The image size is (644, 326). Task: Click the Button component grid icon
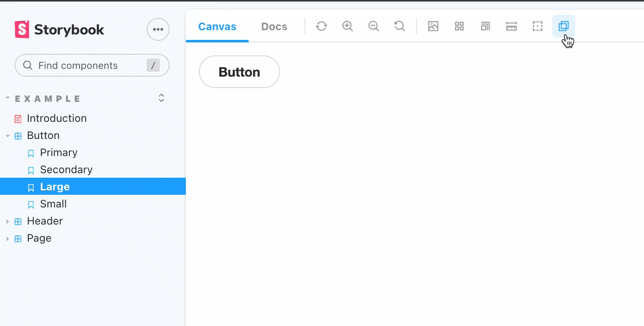coord(18,136)
